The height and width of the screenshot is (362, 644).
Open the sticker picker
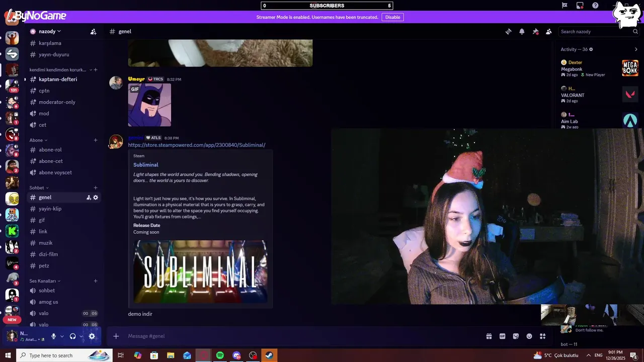(516, 336)
